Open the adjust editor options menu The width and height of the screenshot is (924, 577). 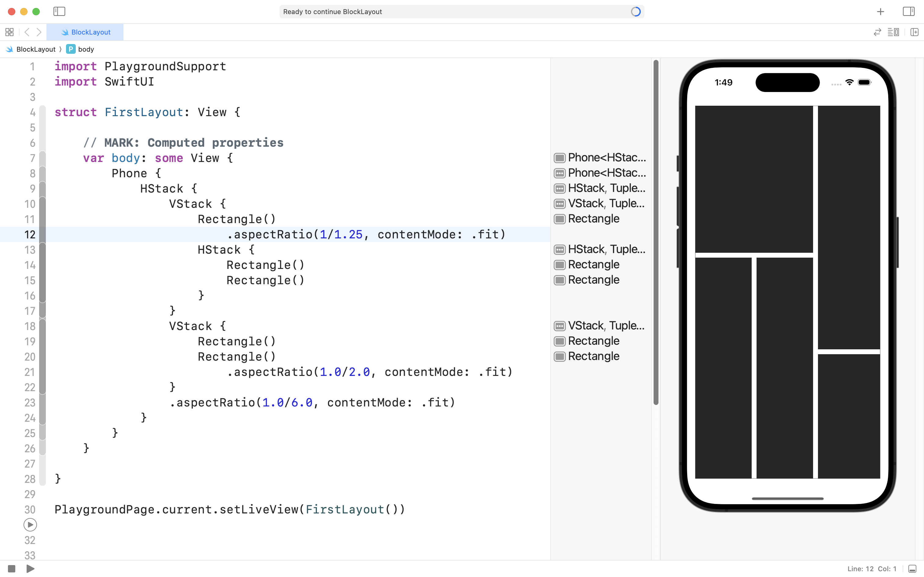tap(893, 32)
